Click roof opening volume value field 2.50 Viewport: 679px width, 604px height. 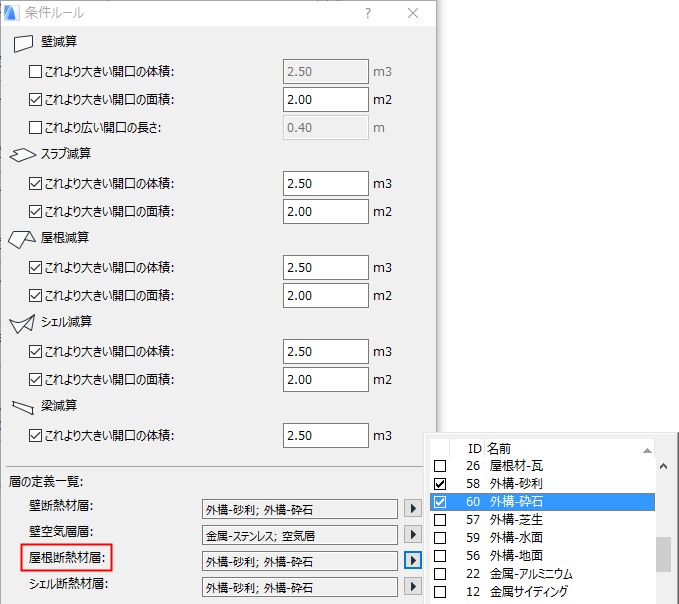point(326,268)
